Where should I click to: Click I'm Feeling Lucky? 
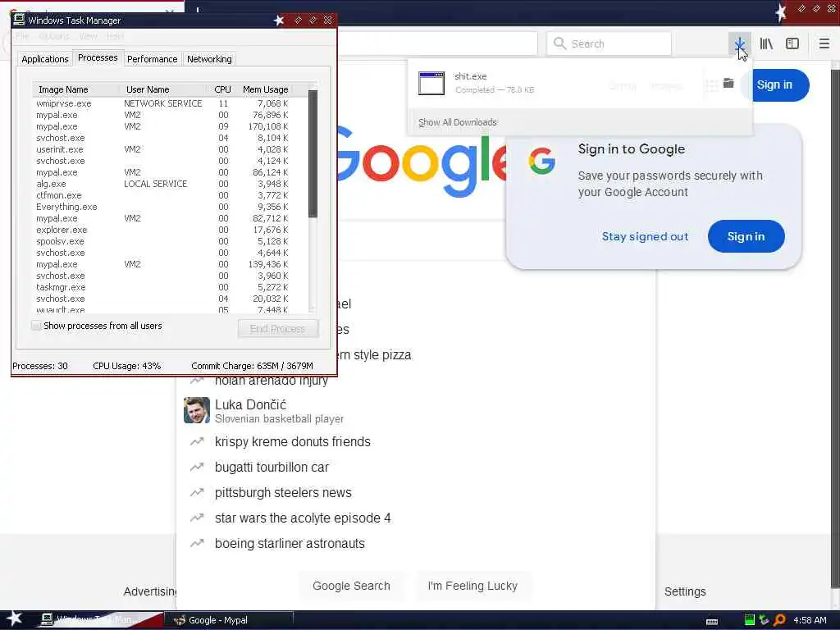472,586
